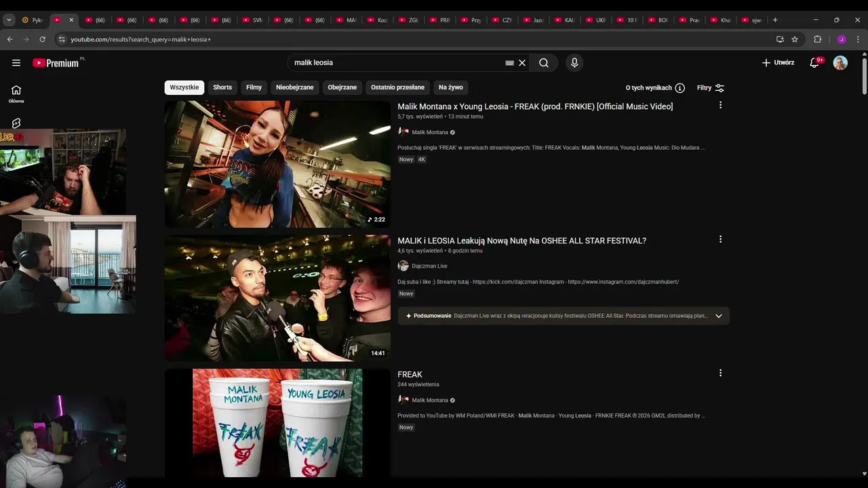Viewport: 868px width, 488px height.
Task: Open Malik Montana channel under first result
Action: point(430,132)
